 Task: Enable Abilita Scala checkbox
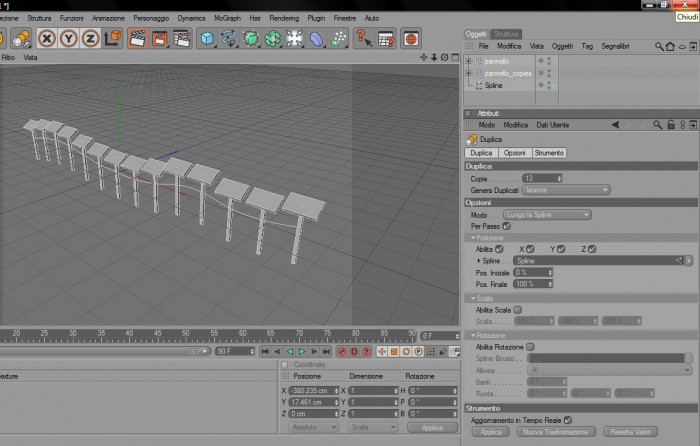(517, 310)
